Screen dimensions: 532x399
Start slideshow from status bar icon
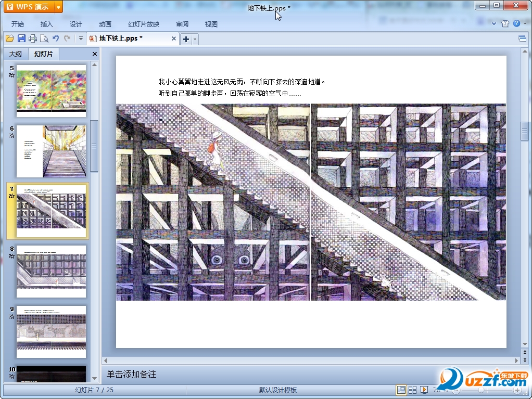[x=424, y=390]
